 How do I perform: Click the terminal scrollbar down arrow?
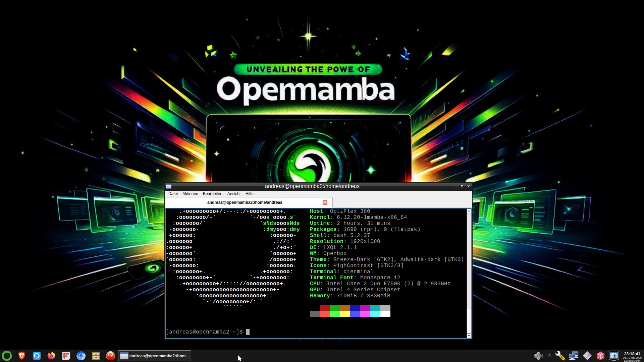click(x=469, y=336)
